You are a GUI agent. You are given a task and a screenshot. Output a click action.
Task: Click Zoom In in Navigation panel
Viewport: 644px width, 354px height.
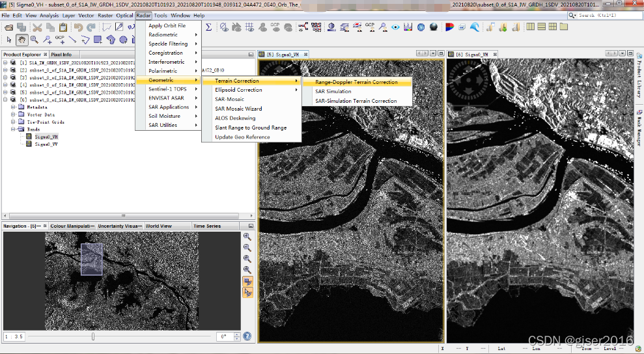coord(247,237)
